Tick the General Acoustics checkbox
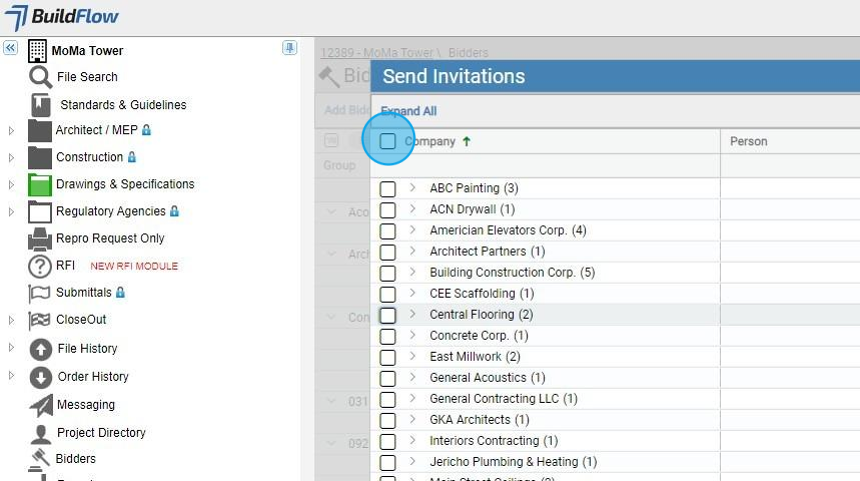The height and width of the screenshot is (481, 860). [388, 378]
